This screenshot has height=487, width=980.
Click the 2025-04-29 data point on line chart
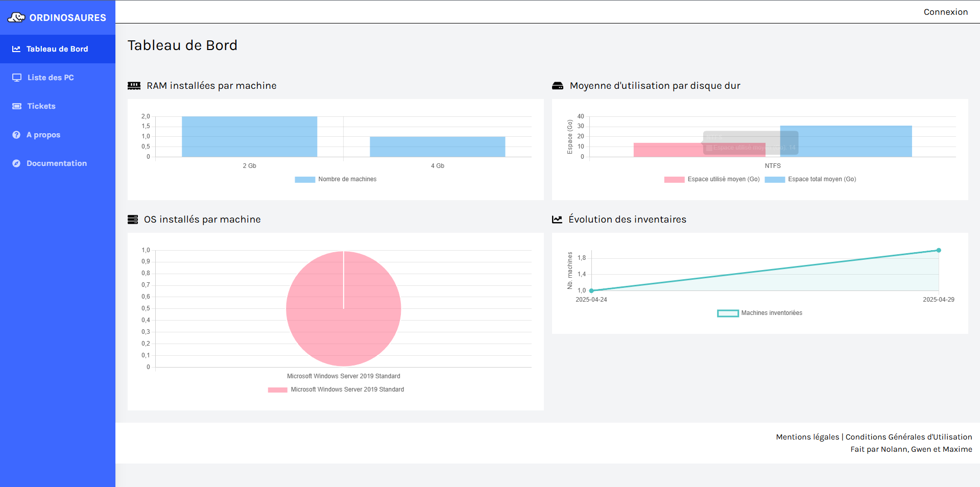pyautogui.click(x=939, y=250)
